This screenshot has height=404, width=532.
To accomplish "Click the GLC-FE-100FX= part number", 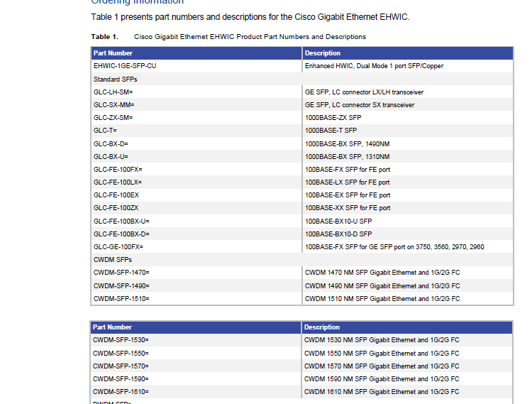I will tap(118, 170).
